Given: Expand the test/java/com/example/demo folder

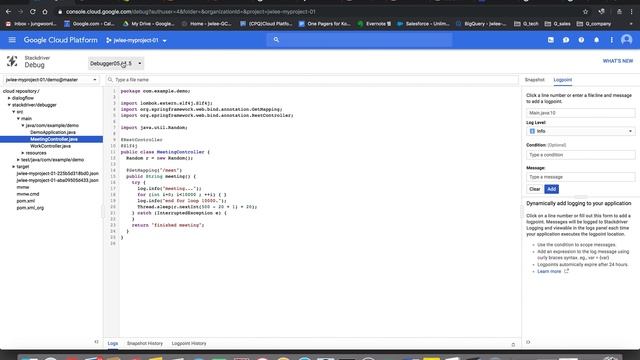Looking at the screenshot, I should coord(18,160).
